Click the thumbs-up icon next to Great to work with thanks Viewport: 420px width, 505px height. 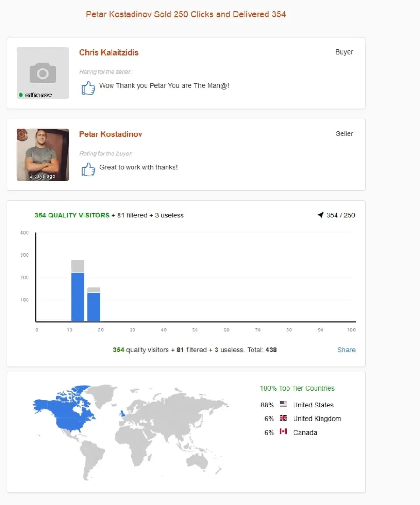click(88, 169)
